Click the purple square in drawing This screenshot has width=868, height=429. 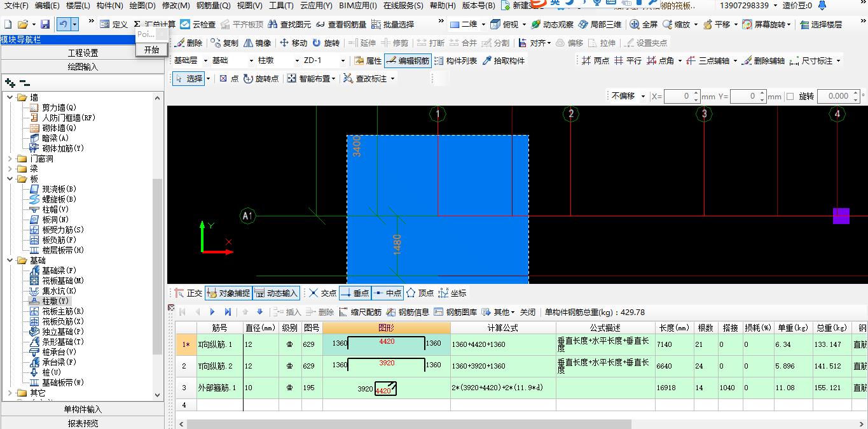[841, 216]
